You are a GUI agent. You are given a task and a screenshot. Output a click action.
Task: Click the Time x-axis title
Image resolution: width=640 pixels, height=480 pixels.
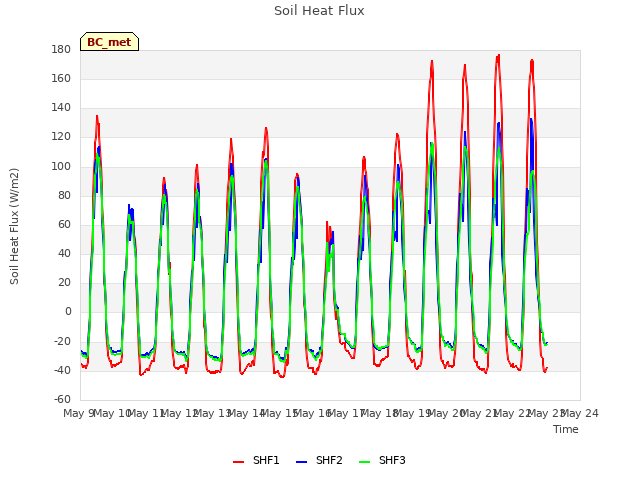click(566, 429)
